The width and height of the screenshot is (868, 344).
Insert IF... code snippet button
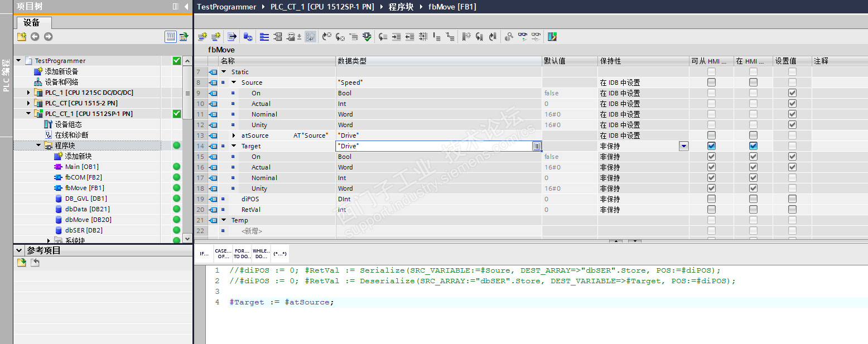tap(204, 254)
